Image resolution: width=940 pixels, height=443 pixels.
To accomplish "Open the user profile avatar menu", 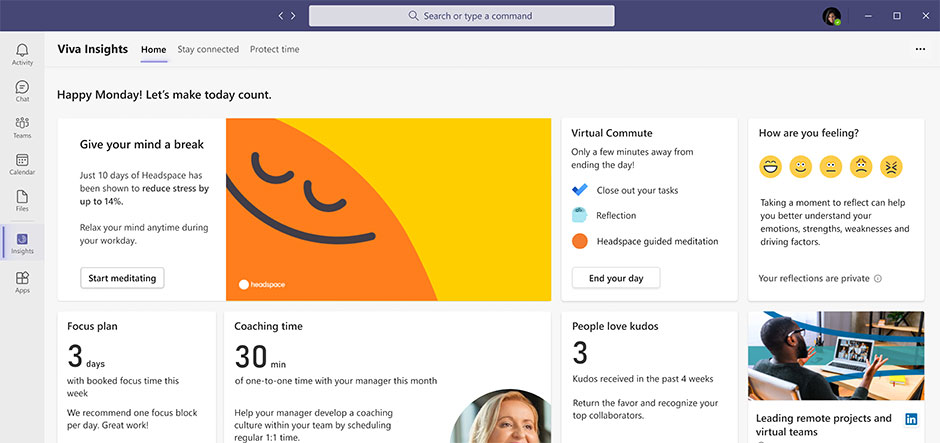I will (831, 16).
